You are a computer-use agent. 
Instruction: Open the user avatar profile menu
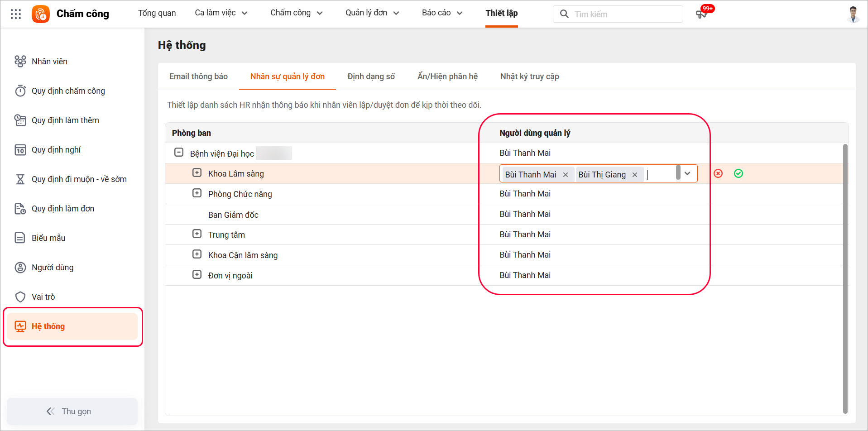[x=853, y=14]
